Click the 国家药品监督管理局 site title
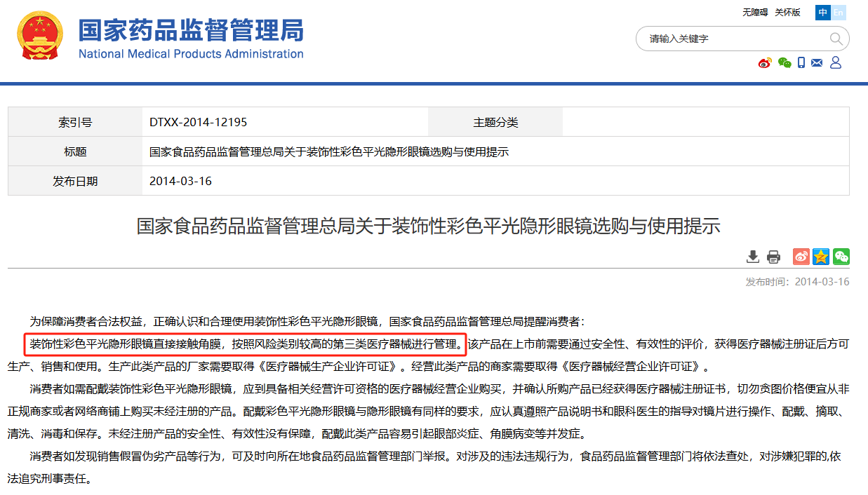Image resolution: width=868 pixels, height=495 pixels. pos(191,30)
